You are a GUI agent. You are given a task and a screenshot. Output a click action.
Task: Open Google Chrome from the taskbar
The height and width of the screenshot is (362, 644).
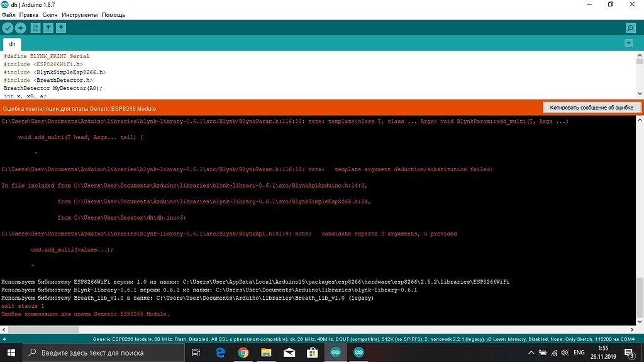pyautogui.click(x=243, y=353)
